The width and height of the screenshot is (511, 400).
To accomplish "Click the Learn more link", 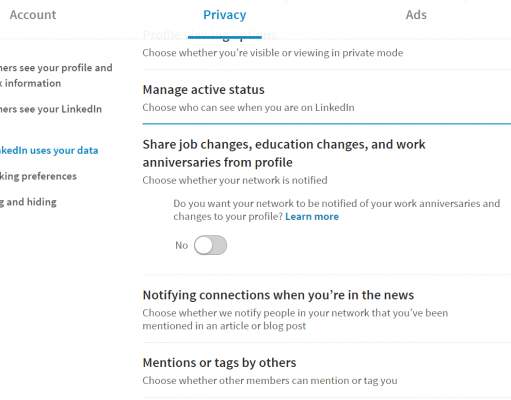I will pyautogui.click(x=312, y=217).
